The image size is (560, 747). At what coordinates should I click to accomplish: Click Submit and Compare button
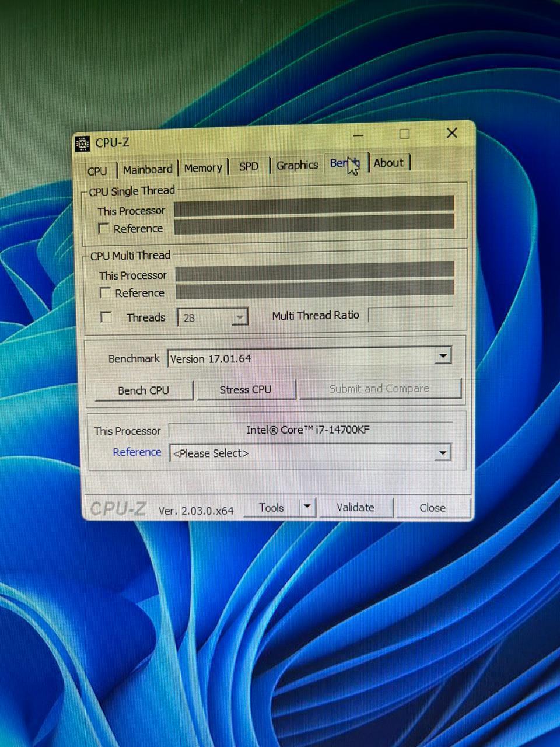pos(380,389)
